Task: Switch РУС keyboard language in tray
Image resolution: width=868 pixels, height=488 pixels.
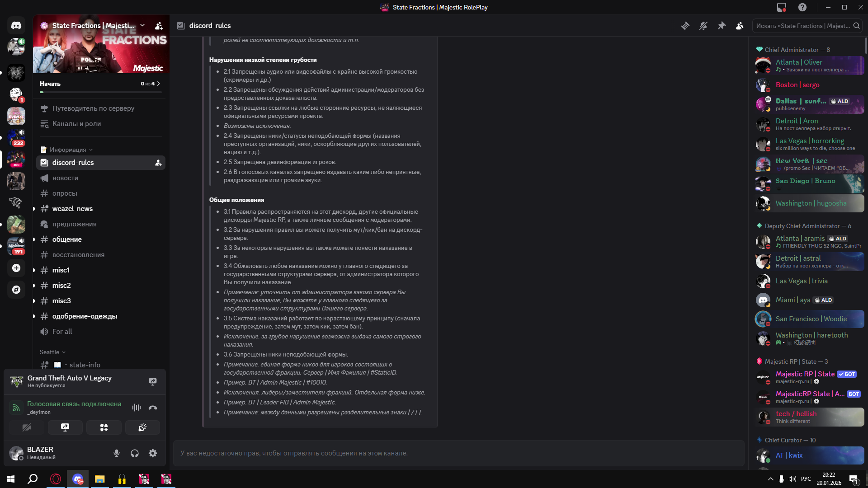Action: click(806, 479)
